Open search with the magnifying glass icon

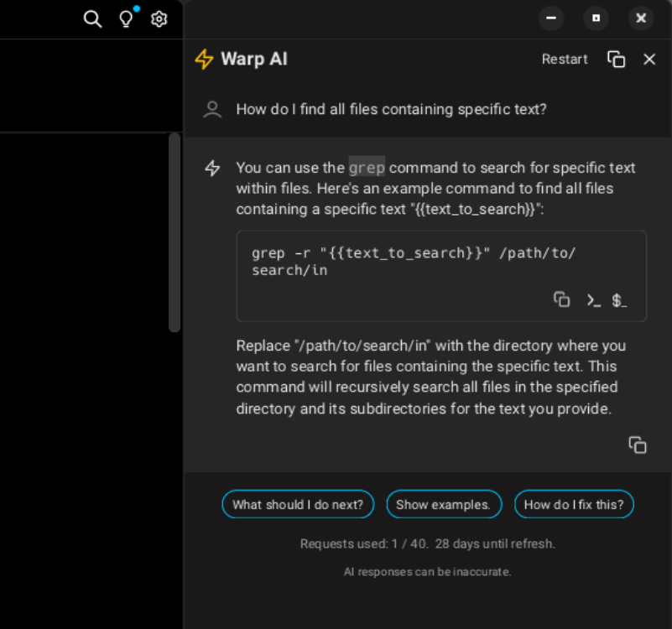point(93,18)
